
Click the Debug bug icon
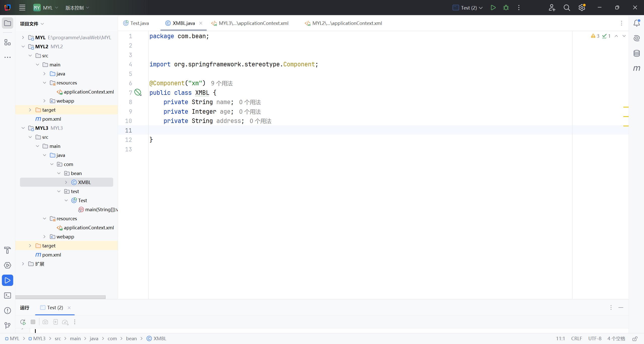pos(506,8)
